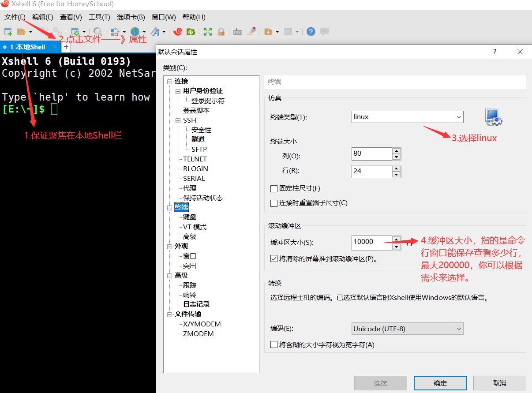Open the 窗口(W) menu
This screenshot has width=532, height=393.
164,17
